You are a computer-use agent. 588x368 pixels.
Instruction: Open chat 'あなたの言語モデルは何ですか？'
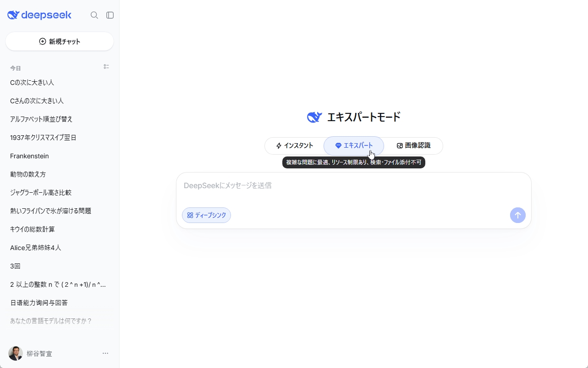coord(60,321)
